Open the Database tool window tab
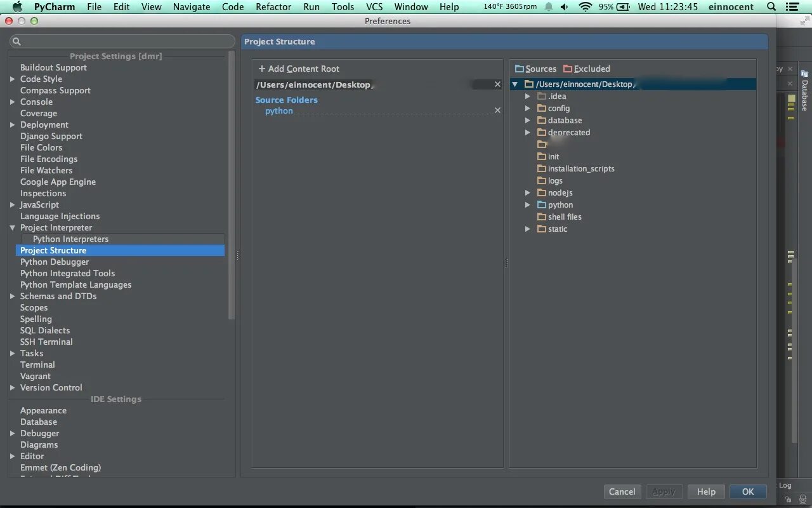 [x=804, y=91]
